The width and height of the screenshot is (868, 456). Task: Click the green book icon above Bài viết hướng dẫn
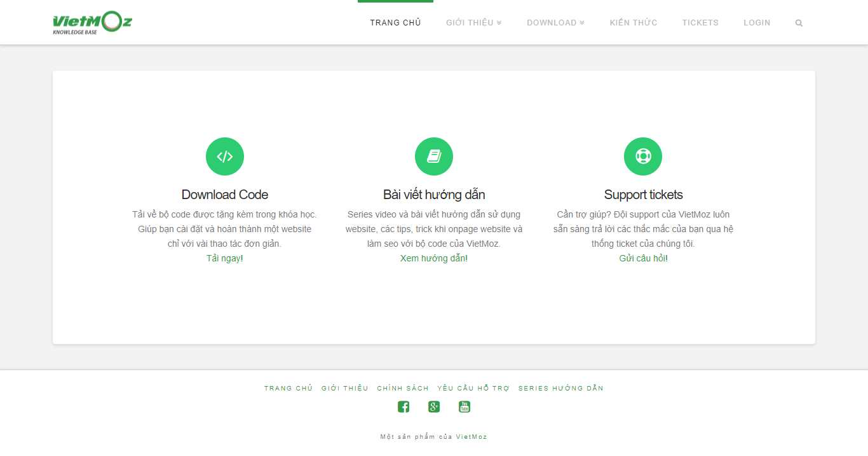(x=433, y=156)
